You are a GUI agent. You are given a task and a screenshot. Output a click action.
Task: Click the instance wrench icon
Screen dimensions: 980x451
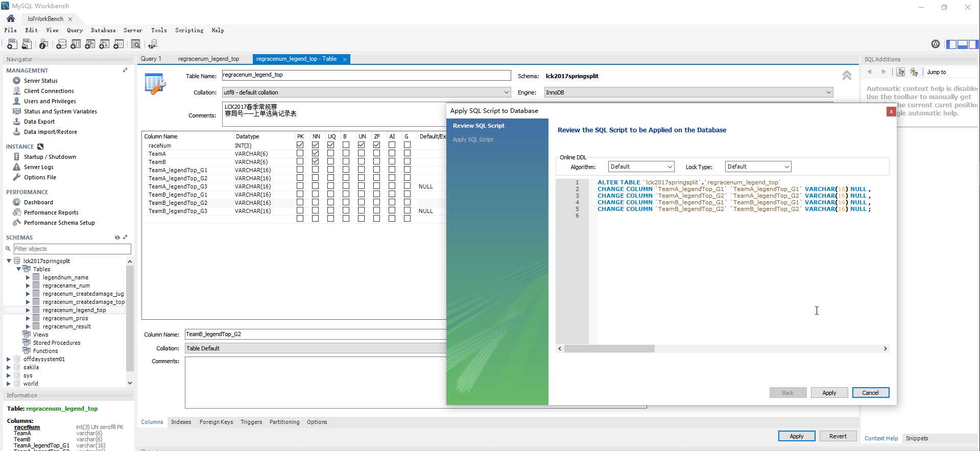click(40, 147)
